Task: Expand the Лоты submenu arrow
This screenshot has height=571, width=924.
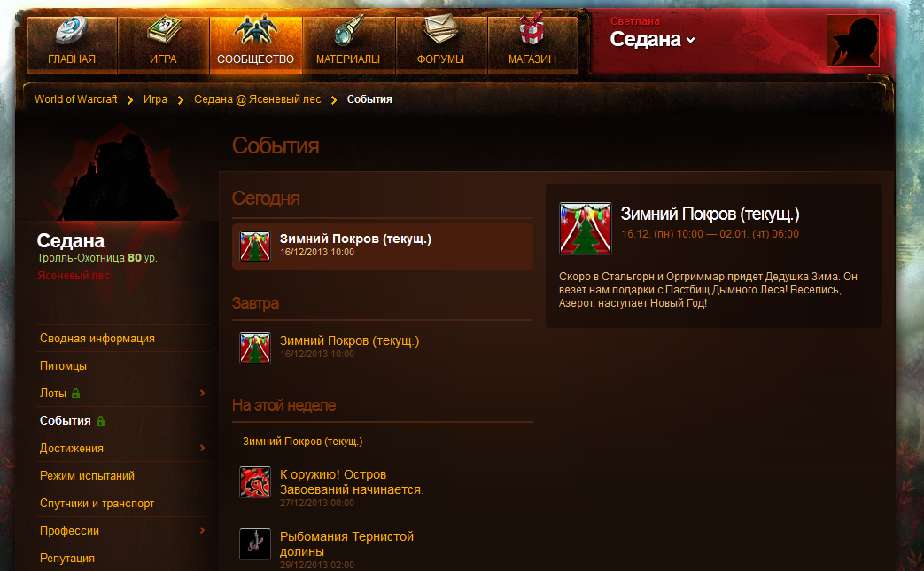Action: (202, 393)
